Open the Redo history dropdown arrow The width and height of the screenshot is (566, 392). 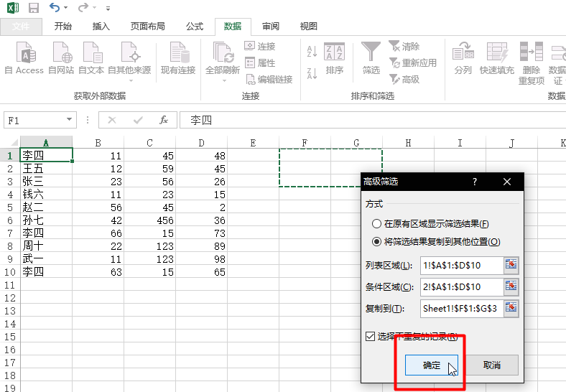95,8
